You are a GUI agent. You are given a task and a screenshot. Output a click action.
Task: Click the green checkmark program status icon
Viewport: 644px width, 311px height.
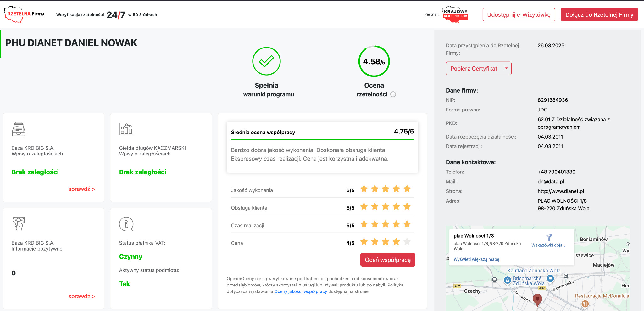click(x=266, y=61)
